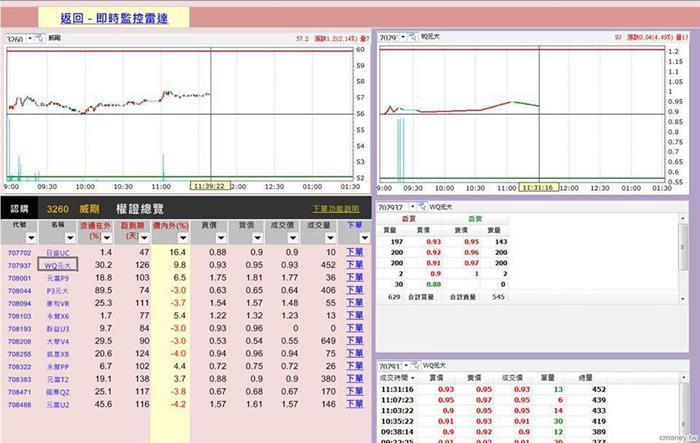Open the 成交量 column filter dropdown
This screenshot has height=443, width=700.
pyautogui.click(x=330, y=238)
